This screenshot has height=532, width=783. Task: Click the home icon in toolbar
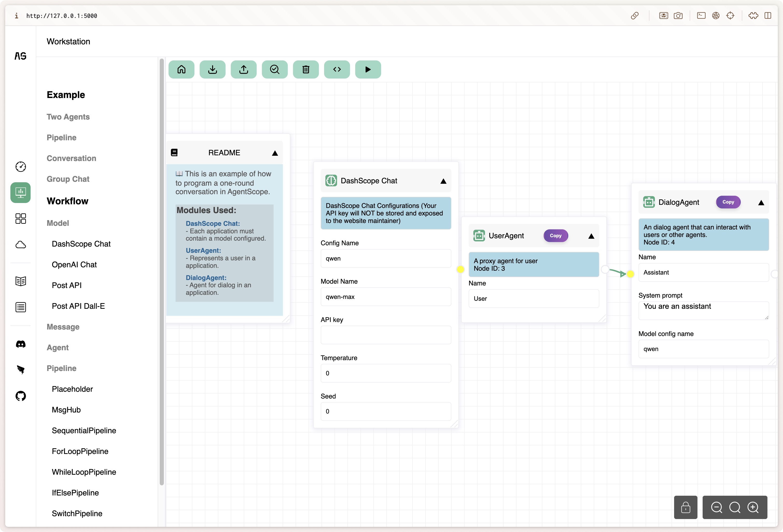181,69
